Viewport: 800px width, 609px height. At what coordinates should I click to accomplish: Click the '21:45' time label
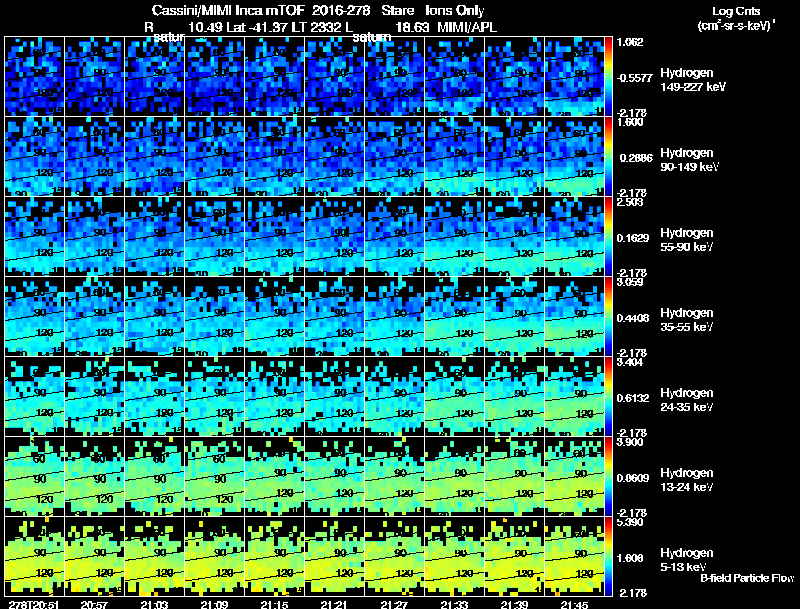574,604
